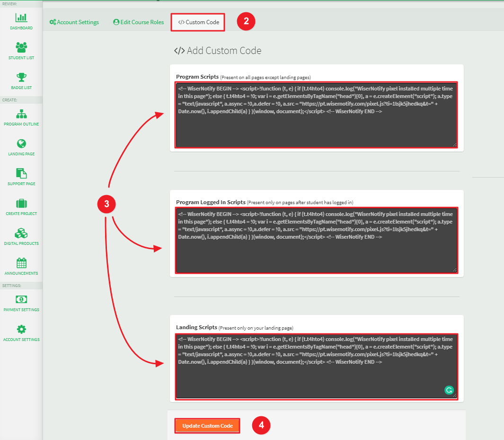
Task: Select the Custom Code tab
Action: coord(198,22)
